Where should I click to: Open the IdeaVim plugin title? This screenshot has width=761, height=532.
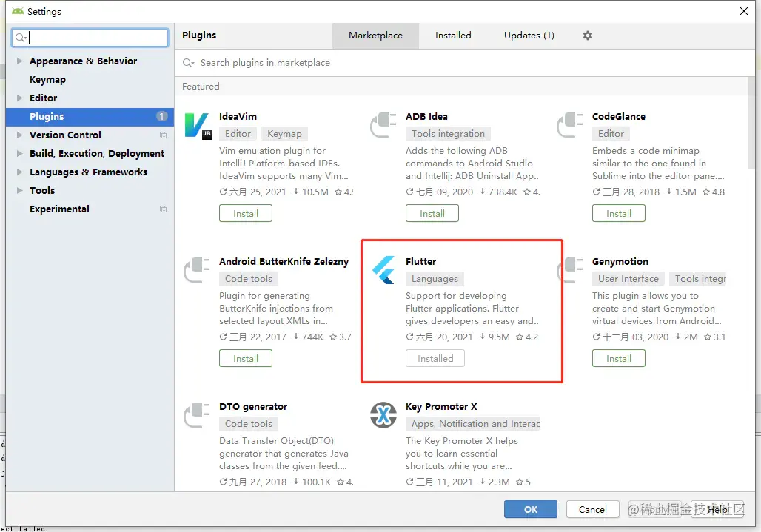[x=238, y=116]
